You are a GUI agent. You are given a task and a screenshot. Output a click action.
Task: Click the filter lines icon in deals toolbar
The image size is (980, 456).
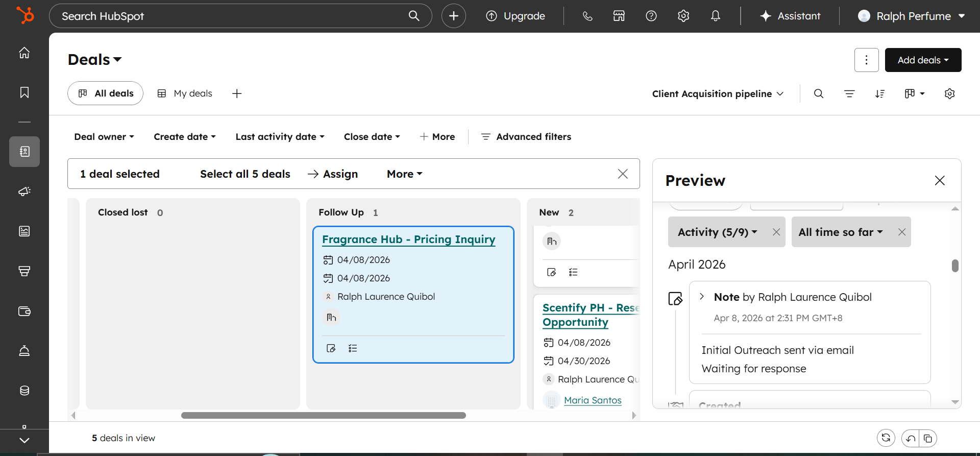[x=849, y=93]
